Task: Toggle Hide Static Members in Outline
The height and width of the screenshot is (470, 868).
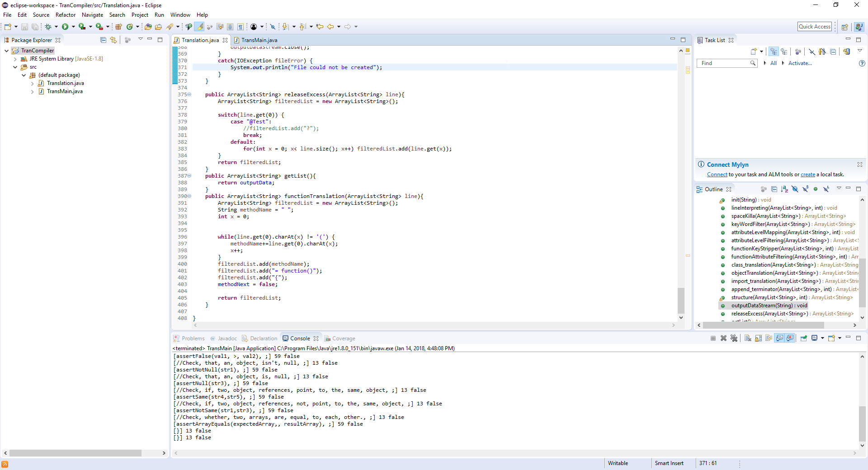Action: click(805, 189)
